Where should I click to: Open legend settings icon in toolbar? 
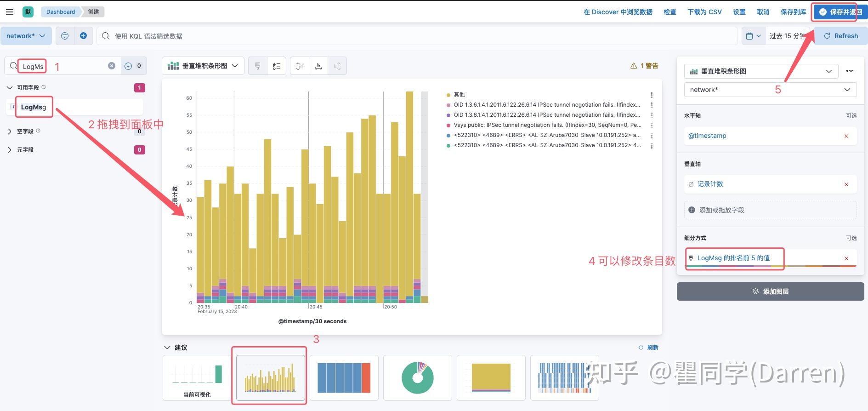click(277, 66)
